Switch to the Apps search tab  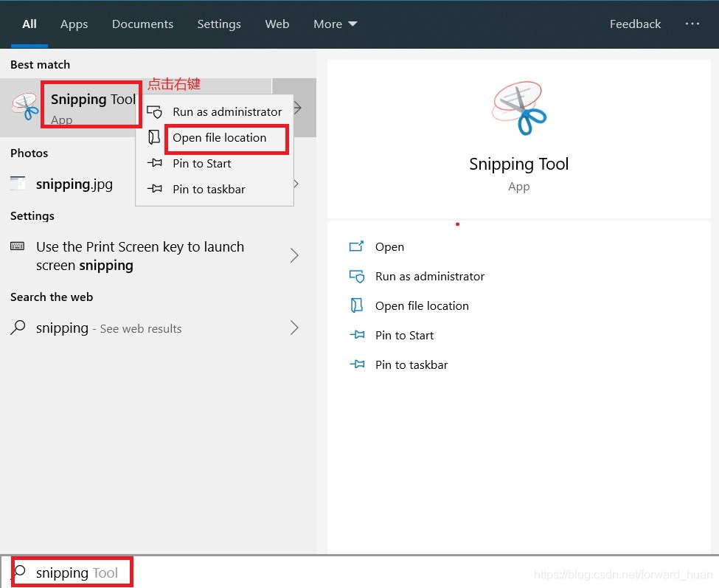click(74, 24)
